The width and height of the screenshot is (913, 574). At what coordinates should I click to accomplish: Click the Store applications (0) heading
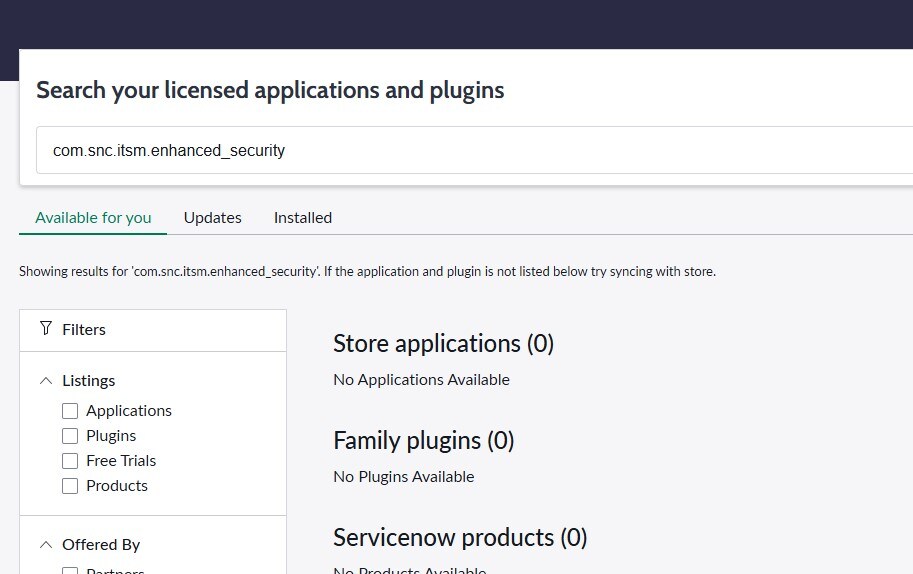[443, 343]
